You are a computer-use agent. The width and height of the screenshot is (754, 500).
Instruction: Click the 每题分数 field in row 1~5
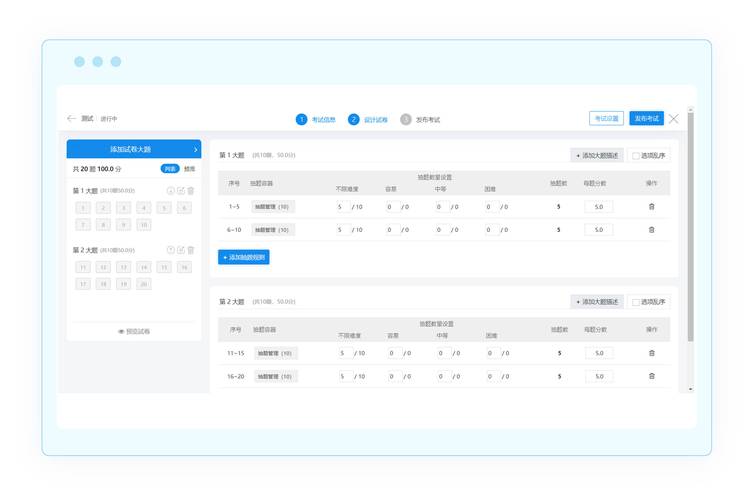coord(599,206)
